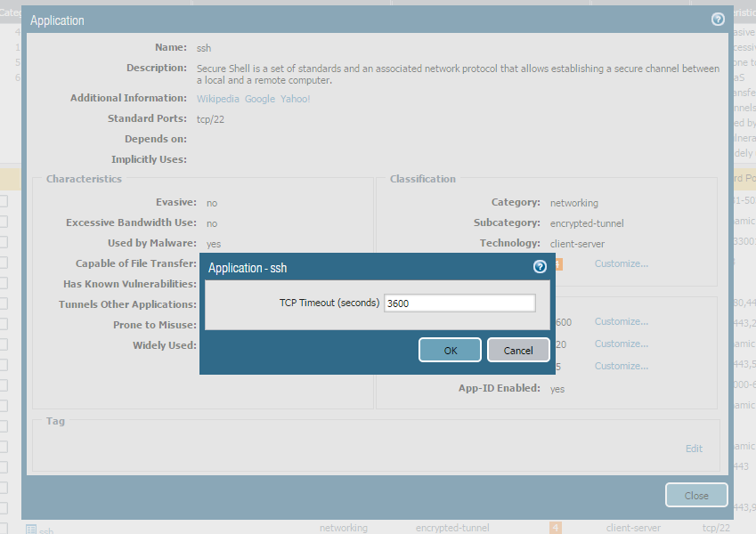
Task: Click Customize link next to risk badge
Action: tap(621, 263)
